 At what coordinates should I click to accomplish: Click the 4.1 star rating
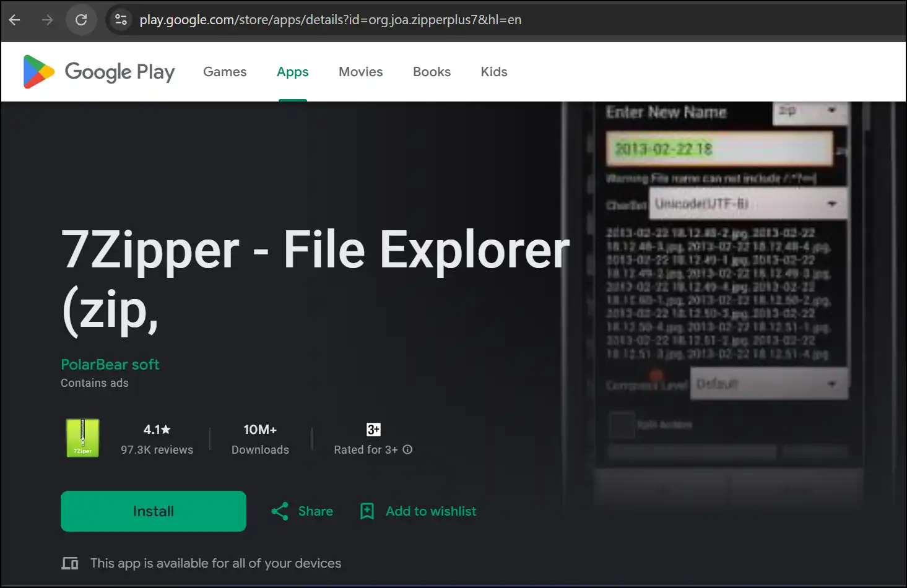click(157, 430)
